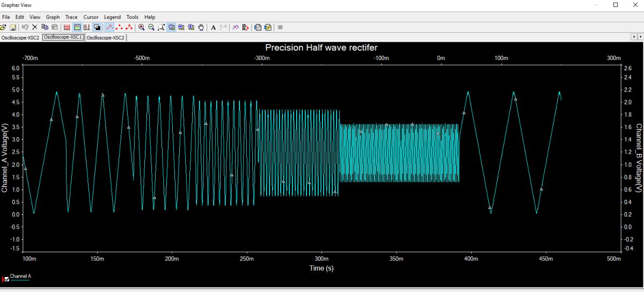Click the red-arrow export icon
The width and height of the screenshot is (644, 292).
tap(245, 27)
